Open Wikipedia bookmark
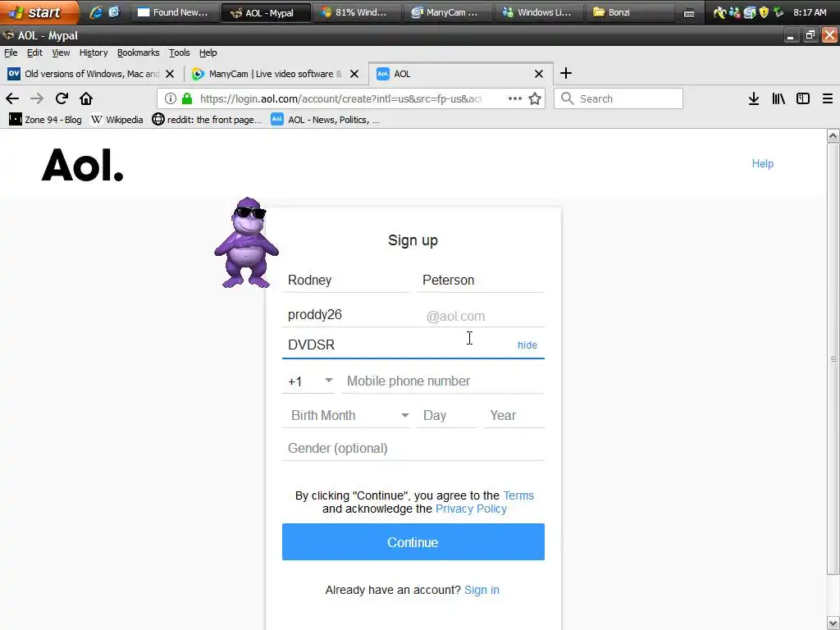The image size is (840, 630). tap(116, 120)
